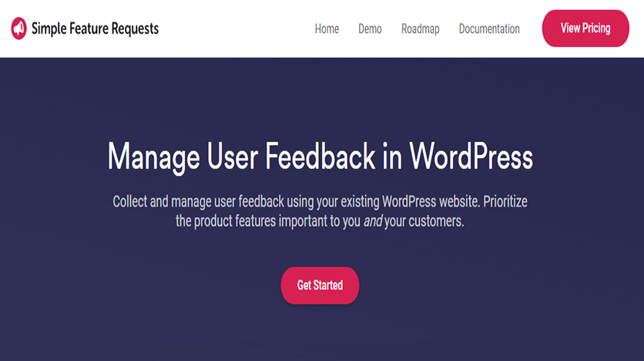Open the Simple Feature Requests site title

(95, 29)
